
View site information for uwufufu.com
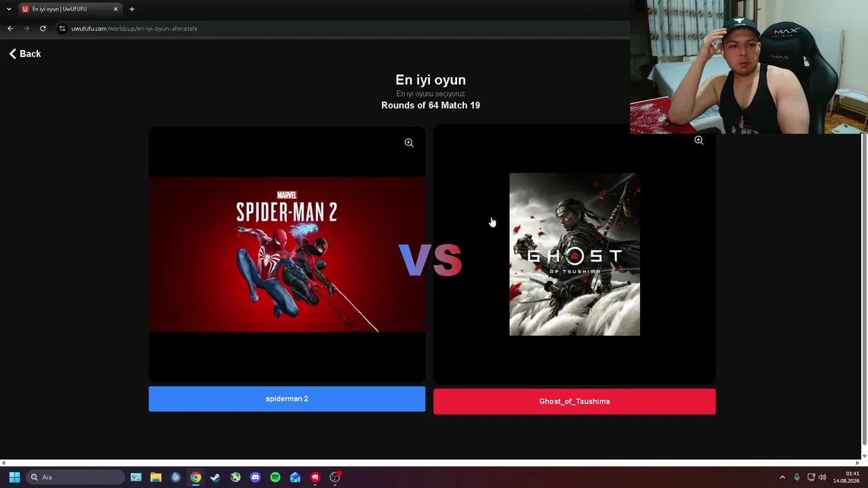point(62,28)
